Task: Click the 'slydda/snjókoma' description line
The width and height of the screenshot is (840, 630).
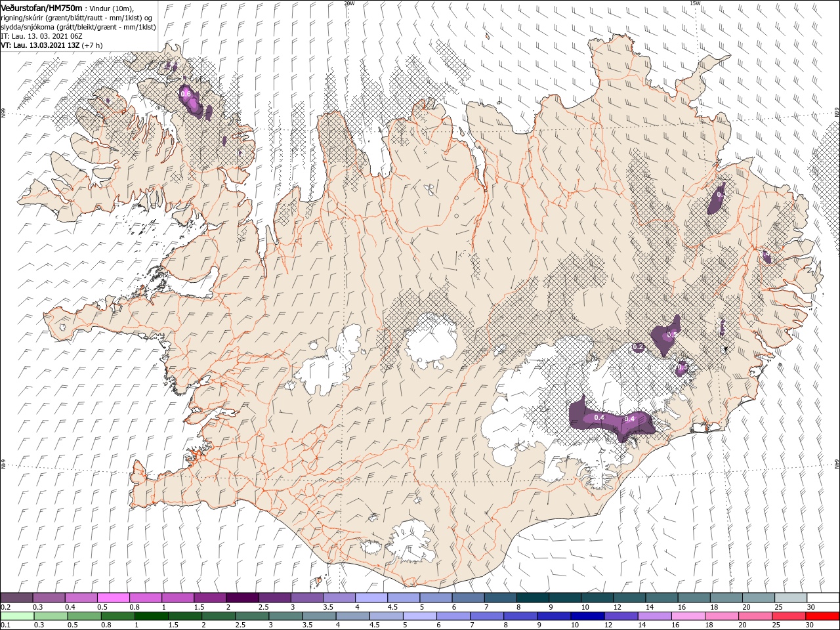Action: click(x=78, y=27)
